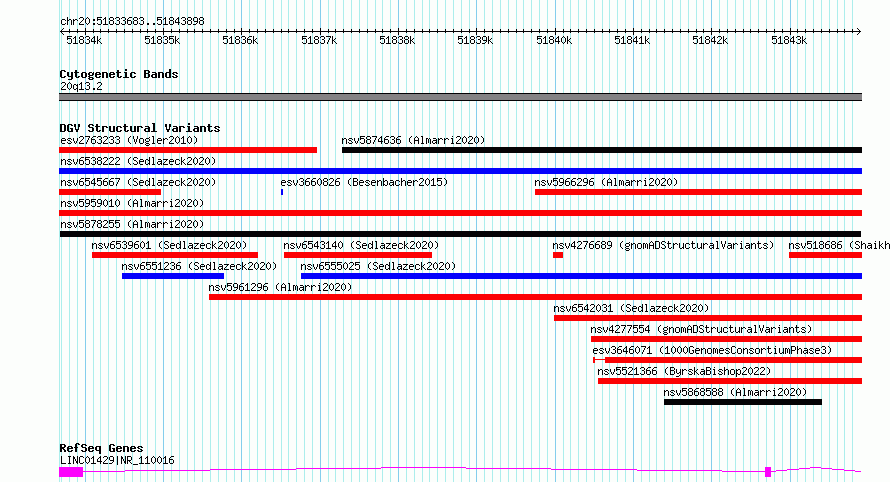This screenshot has height=482, width=890.
Task: Click the 51839k ruler tick label
Action: pyautogui.click(x=475, y=41)
